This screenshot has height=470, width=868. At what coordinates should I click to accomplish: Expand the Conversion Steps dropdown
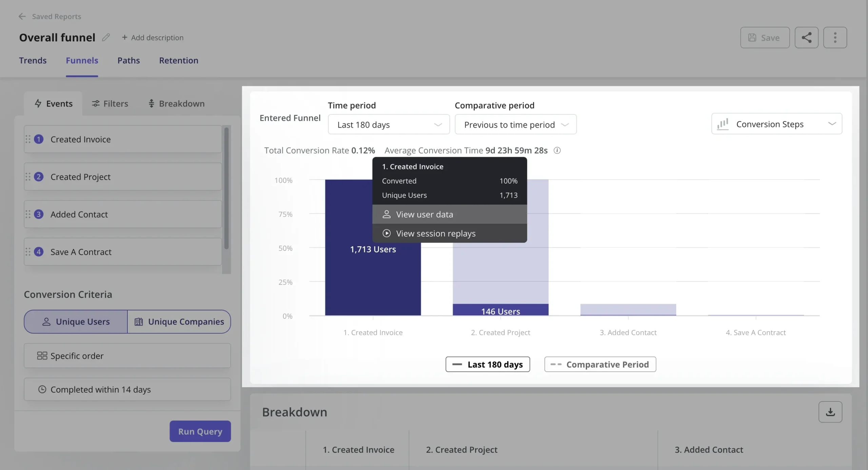click(x=776, y=124)
